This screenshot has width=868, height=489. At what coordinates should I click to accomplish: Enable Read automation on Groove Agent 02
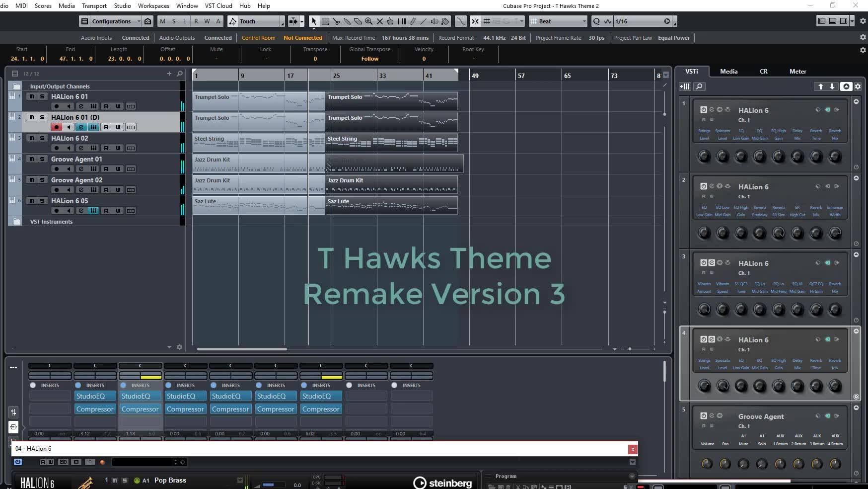(x=106, y=190)
